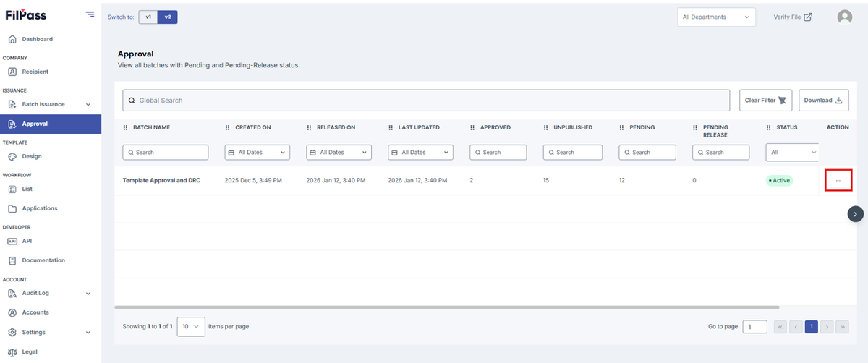This screenshot has width=868, height=363.
Task: Click the Batch Name search filter
Action: point(166,152)
